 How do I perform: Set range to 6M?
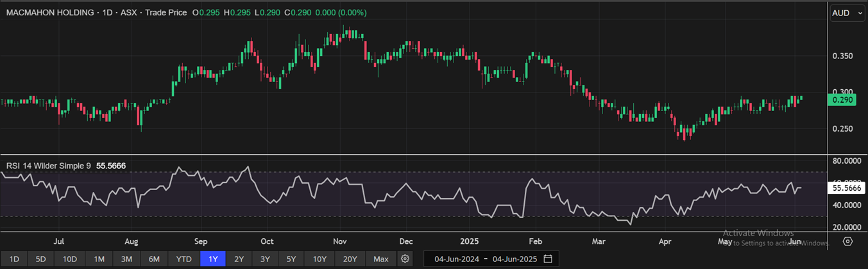154,259
